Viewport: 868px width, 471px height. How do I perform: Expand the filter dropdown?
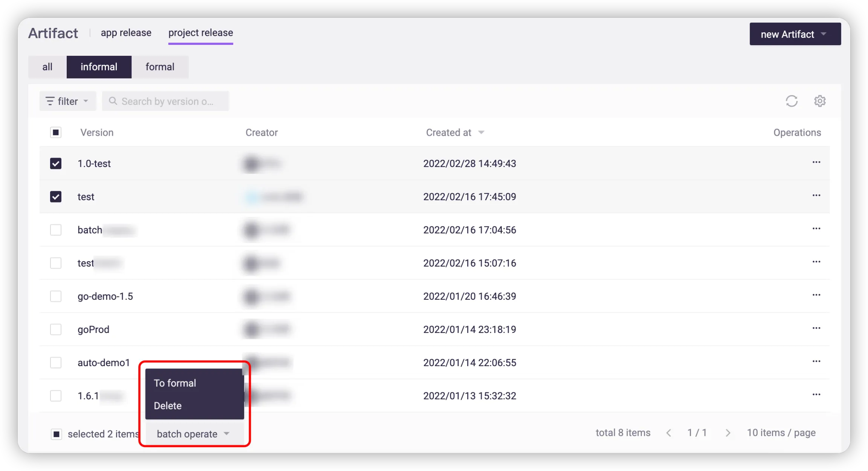tap(67, 101)
